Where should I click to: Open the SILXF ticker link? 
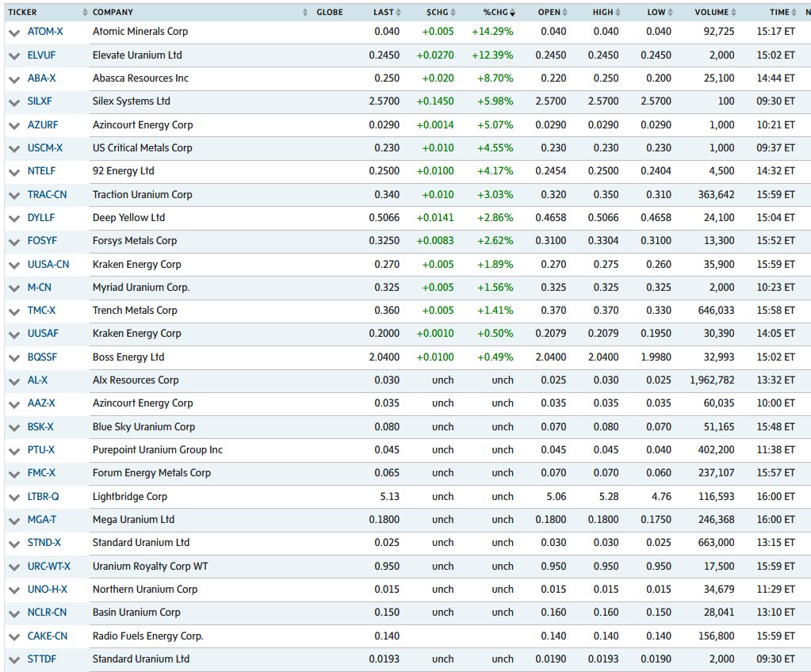tap(40, 101)
